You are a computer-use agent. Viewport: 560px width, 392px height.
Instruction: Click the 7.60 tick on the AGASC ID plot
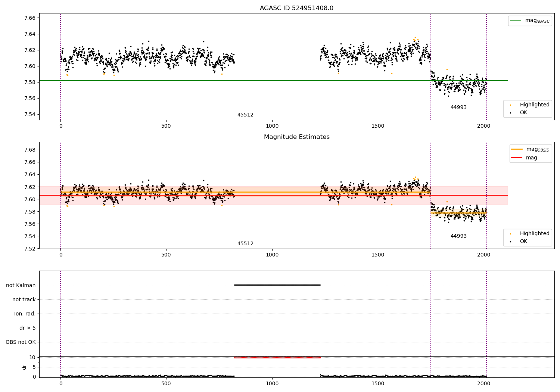[x=30, y=66]
